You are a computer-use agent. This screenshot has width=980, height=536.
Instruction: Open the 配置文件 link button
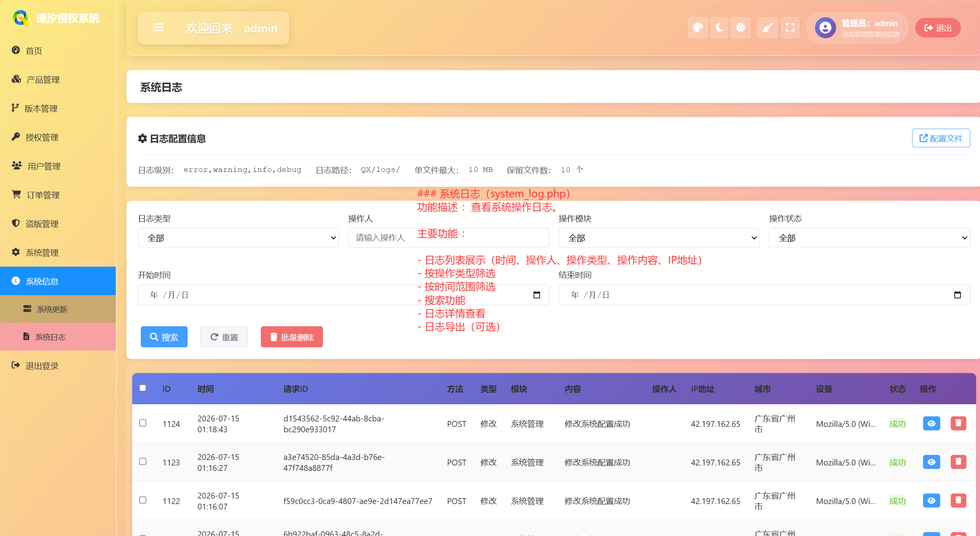[x=941, y=138]
